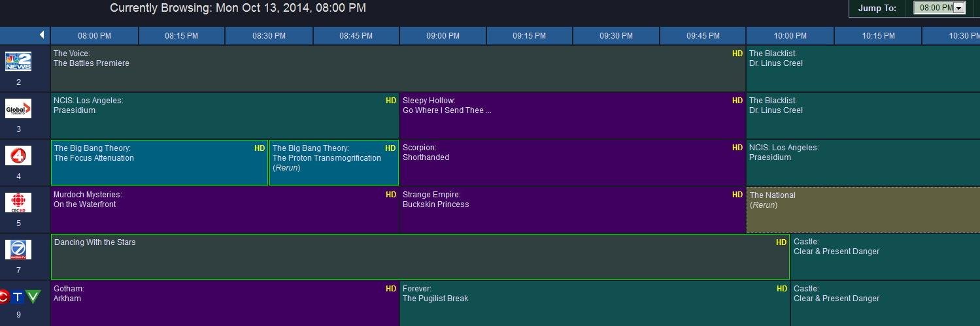Click HD badge on Scorpion
This screenshot has height=326, width=980.
(737, 148)
